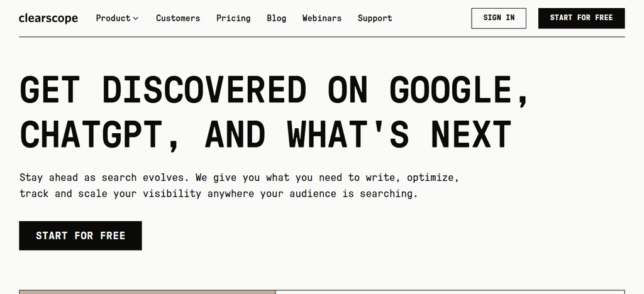Click the word GOOGLE in the headline
Image resolution: width=644 pixels, height=294 pixels.
pos(458,90)
